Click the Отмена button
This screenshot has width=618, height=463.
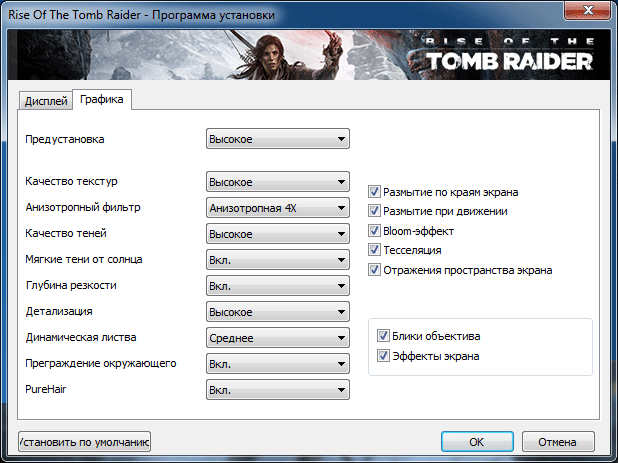pyautogui.click(x=558, y=442)
